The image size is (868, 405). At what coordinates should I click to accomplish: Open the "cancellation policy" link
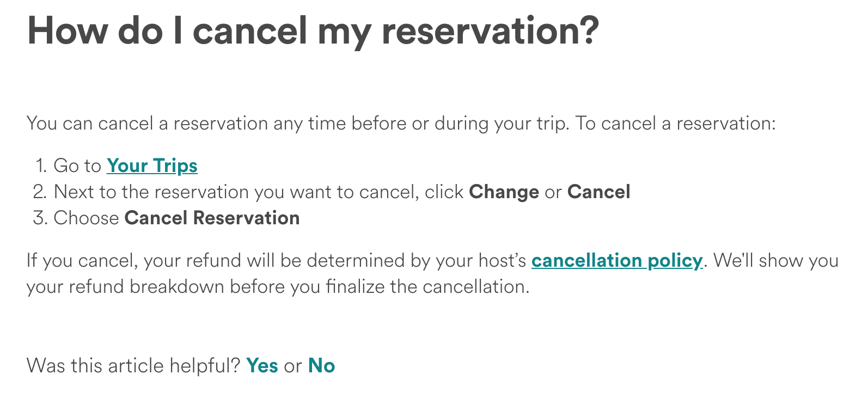coord(616,260)
